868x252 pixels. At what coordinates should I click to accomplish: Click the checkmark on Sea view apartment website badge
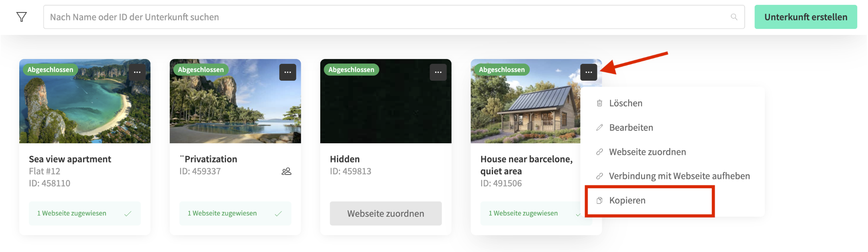[x=128, y=213]
